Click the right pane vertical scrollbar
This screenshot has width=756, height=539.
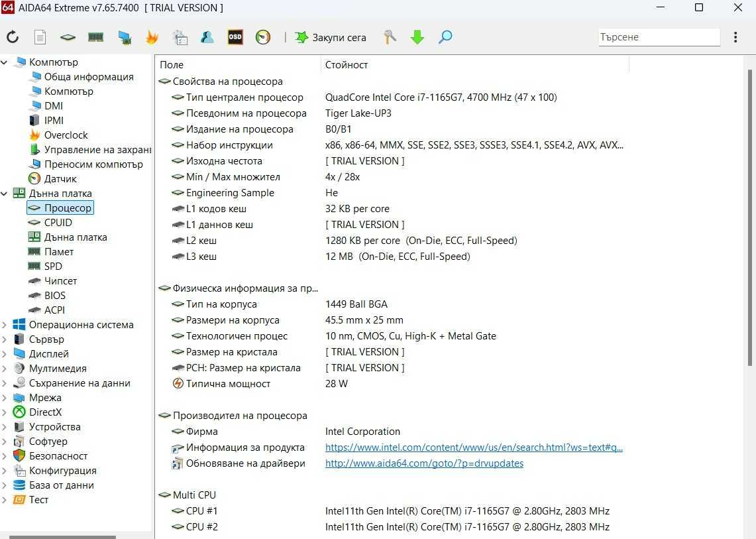pos(750,217)
